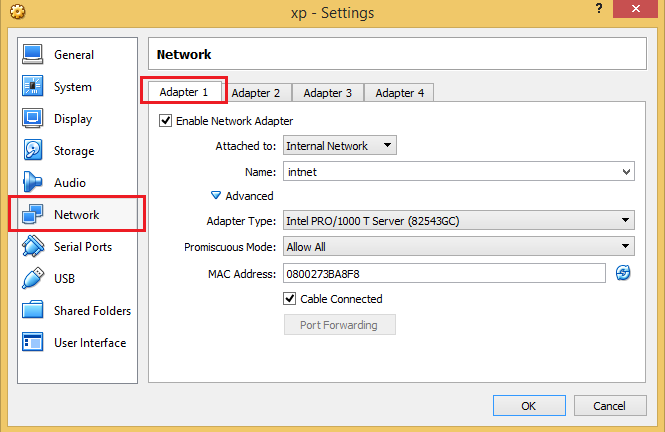Close the xp Settings dialog
Screen dimensions: 665x432
pyautogui.click(x=635, y=8)
